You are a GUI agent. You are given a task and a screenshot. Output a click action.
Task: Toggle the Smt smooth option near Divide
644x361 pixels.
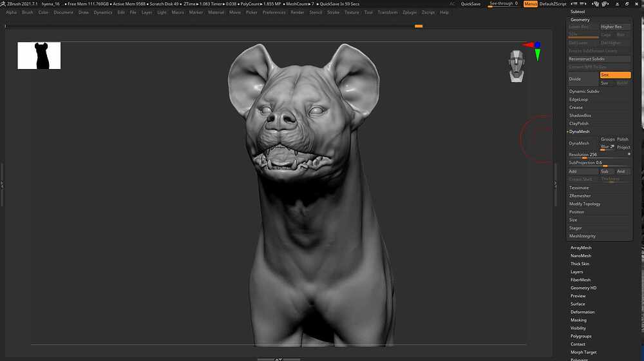click(x=615, y=75)
